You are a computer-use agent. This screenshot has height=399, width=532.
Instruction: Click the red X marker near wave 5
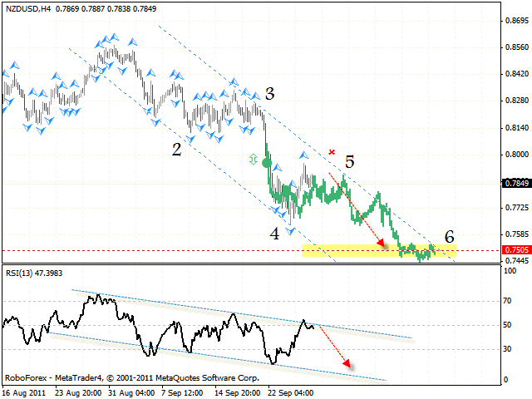click(x=332, y=152)
